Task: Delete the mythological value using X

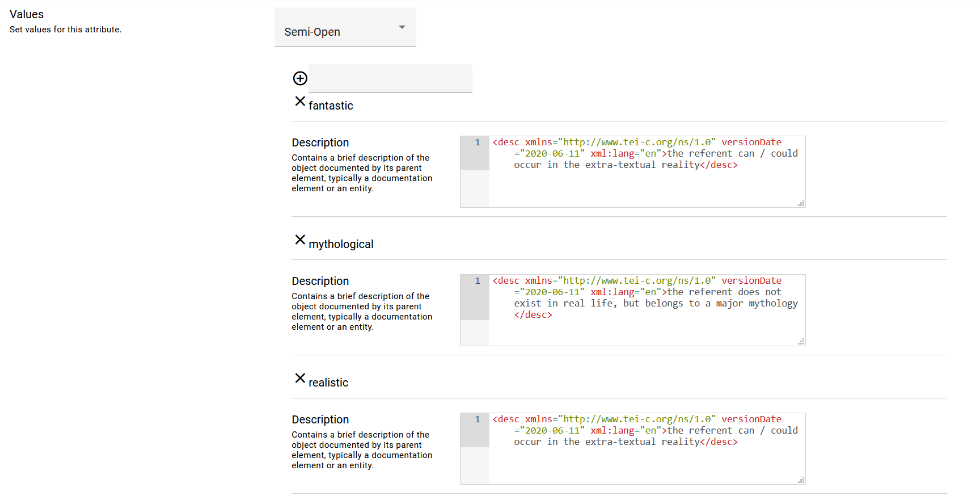Action: (300, 240)
